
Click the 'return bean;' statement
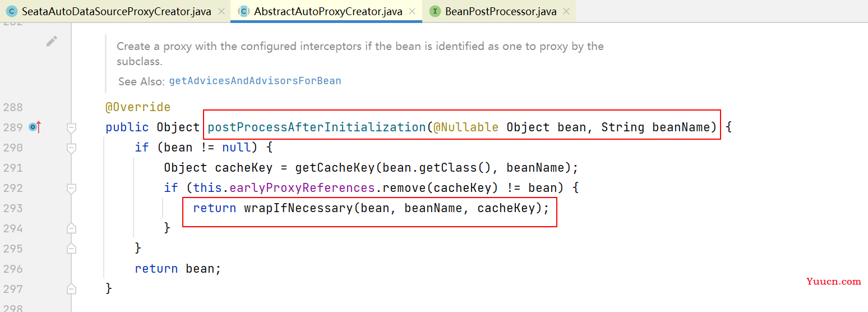(178, 269)
